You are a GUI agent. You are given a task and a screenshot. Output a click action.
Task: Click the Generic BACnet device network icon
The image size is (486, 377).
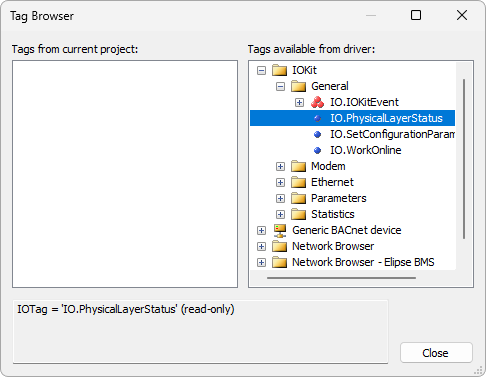[280, 230]
